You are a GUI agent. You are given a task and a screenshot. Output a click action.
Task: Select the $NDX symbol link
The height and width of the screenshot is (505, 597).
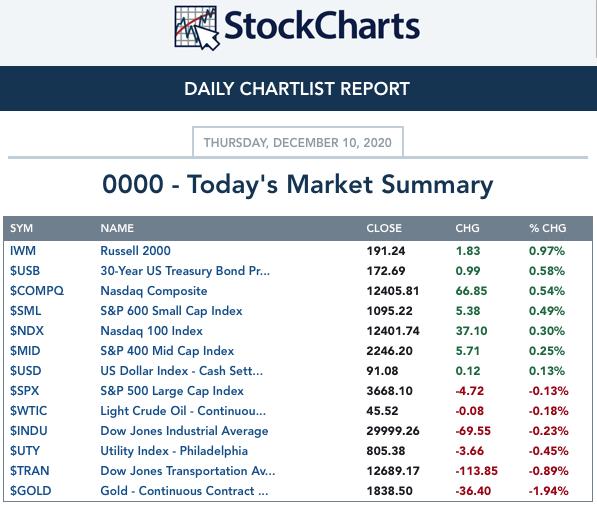point(27,331)
